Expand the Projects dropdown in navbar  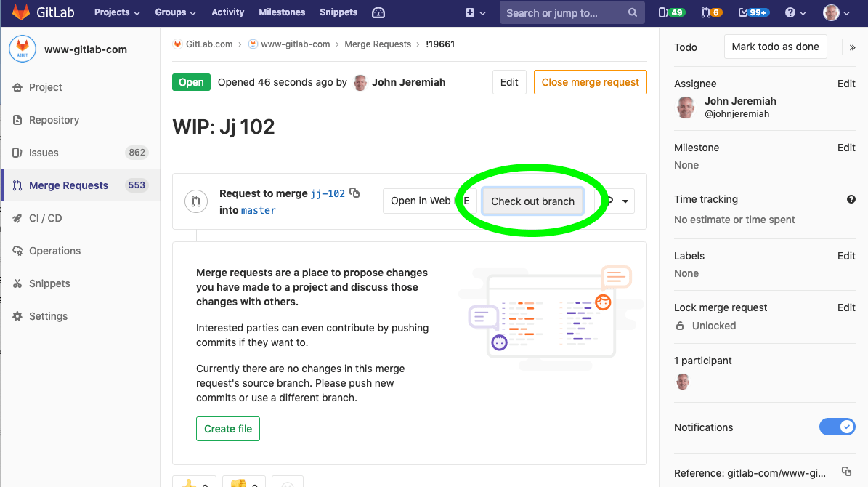point(117,12)
